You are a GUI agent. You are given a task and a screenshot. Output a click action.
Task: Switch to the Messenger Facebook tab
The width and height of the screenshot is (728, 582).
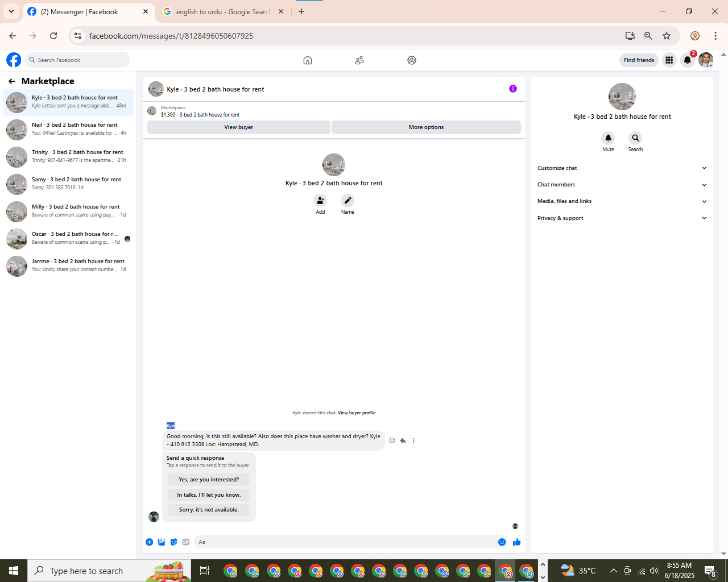[88, 12]
